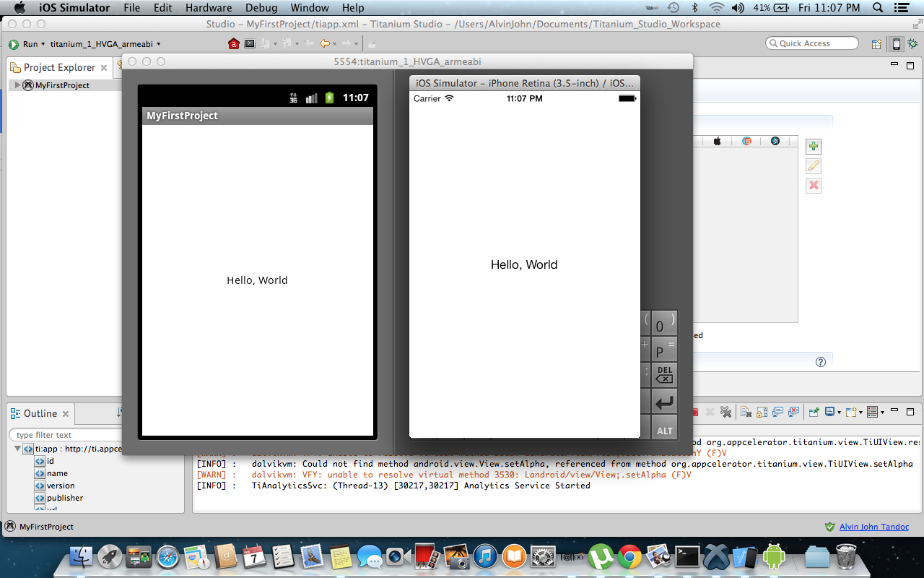Click the Hello, World label in Android emulator
The width and height of the screenshot is (924, 578).
pos(257,280)
